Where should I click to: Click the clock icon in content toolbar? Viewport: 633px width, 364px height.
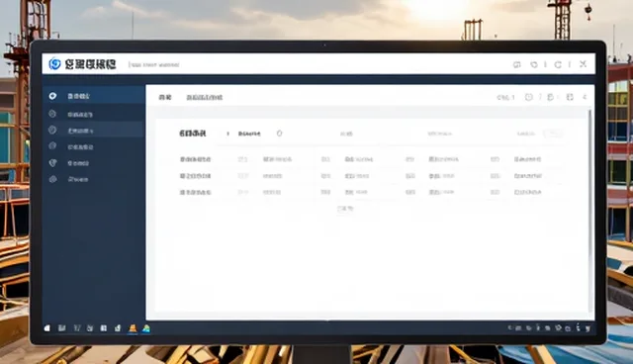529,97
